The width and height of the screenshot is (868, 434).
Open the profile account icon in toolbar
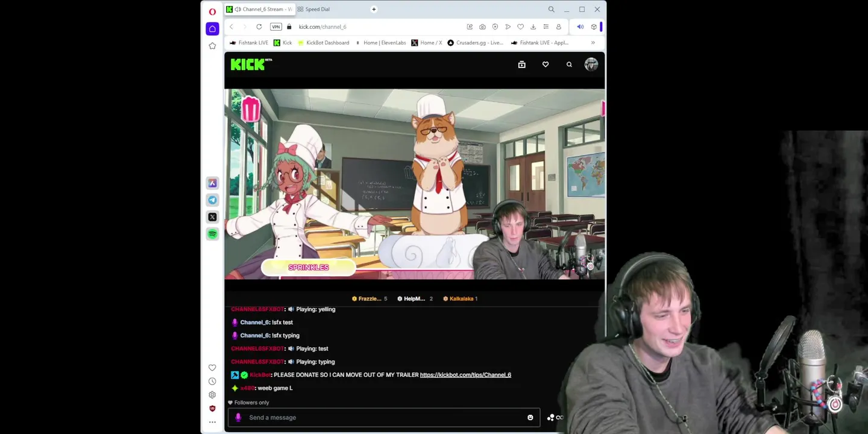pyautogui.click(x=558, y=27)
